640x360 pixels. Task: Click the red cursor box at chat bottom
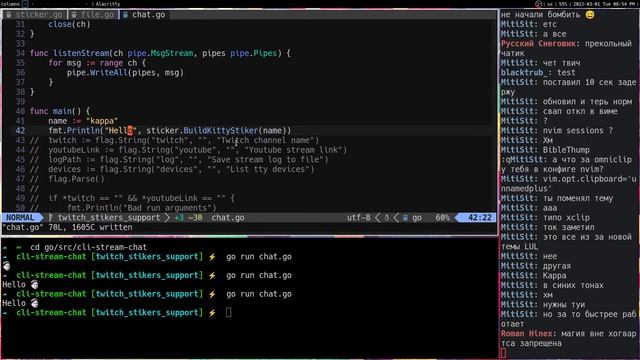pos(504,353)
